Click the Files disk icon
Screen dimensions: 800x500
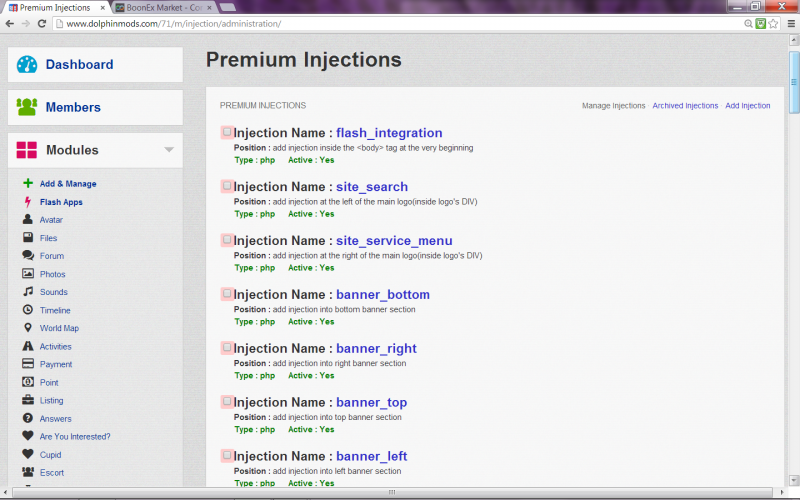[28, 237]
